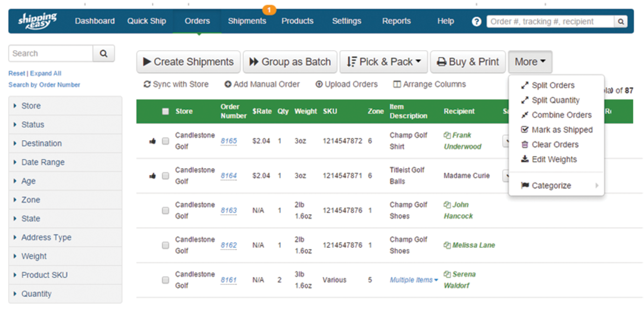Expand Multiple Items dropdown for order 8161
The height and width of the screenshot is (312, 644).
414,280
